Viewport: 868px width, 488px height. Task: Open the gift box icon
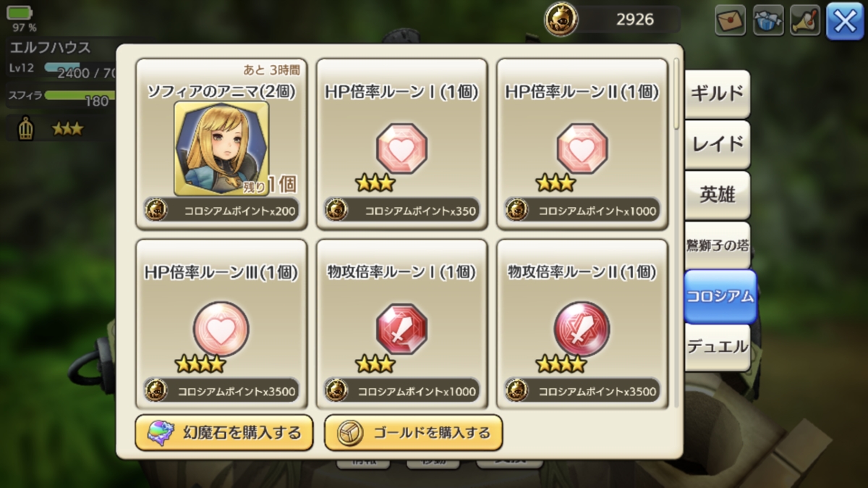[768, 20]
